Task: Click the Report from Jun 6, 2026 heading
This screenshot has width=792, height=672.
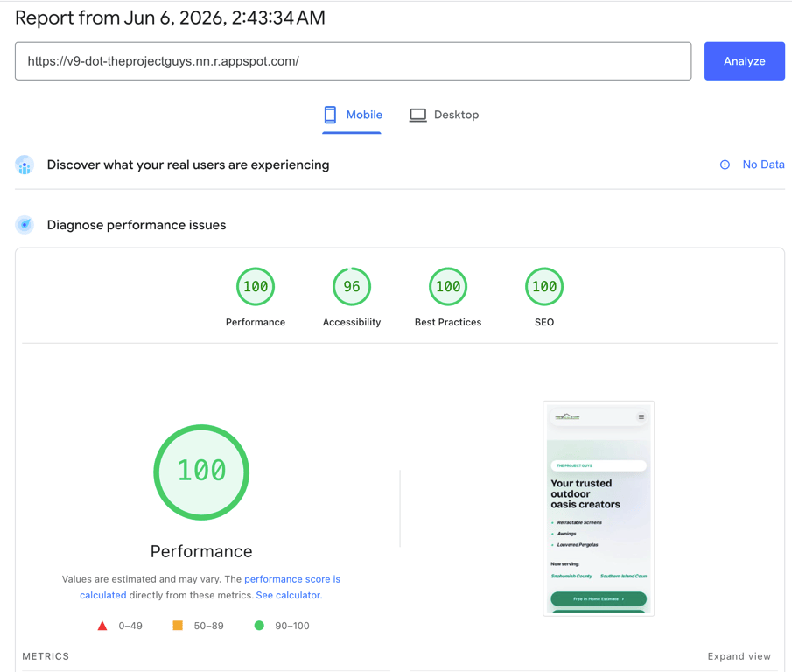Action: click(x=171, y=17)
